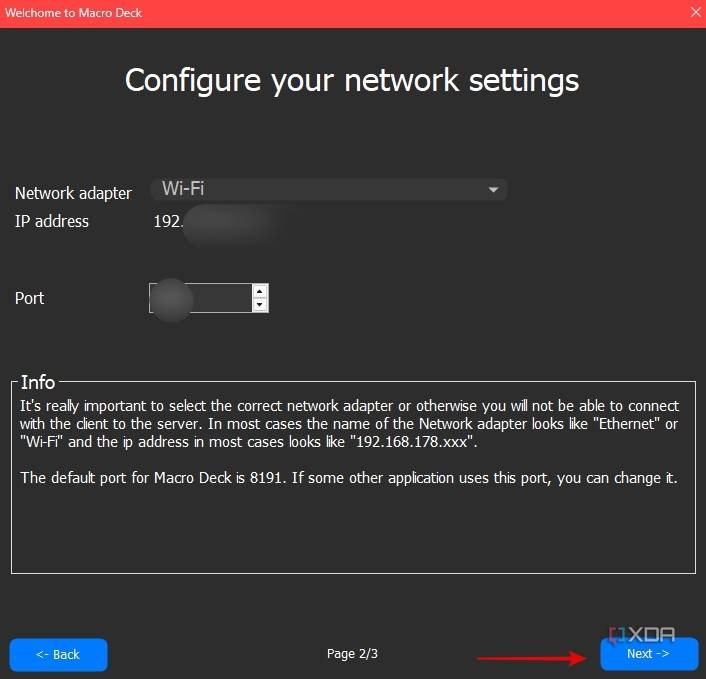Click the 'Network adapter' label
This screenshot has height=679, width=706.
(73, 193)
